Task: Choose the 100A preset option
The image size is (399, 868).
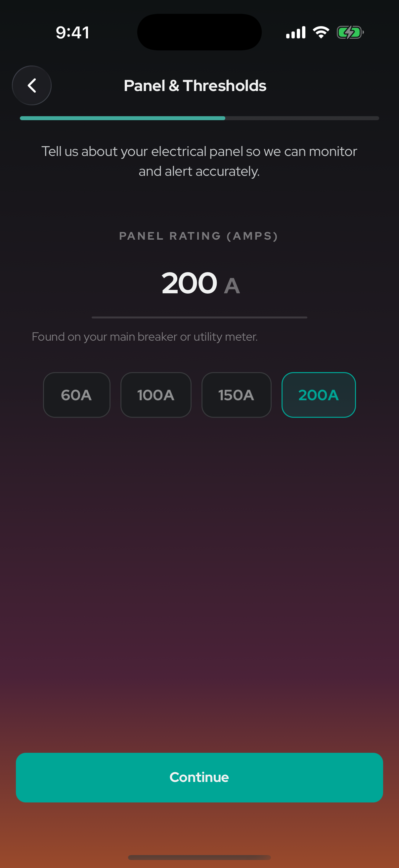Action: point(156,395)
